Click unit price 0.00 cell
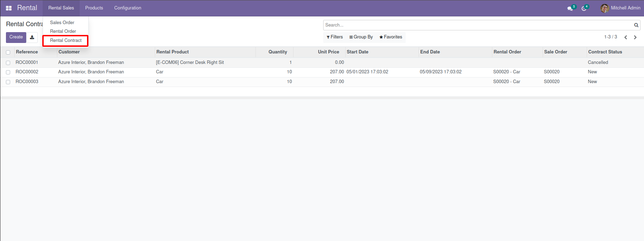 pos(339,63)
